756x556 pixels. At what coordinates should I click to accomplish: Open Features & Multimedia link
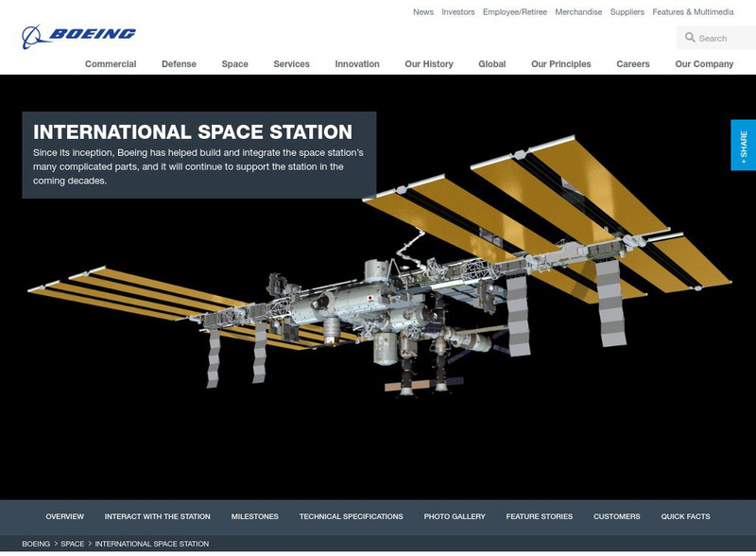click(x=693, y=12)
